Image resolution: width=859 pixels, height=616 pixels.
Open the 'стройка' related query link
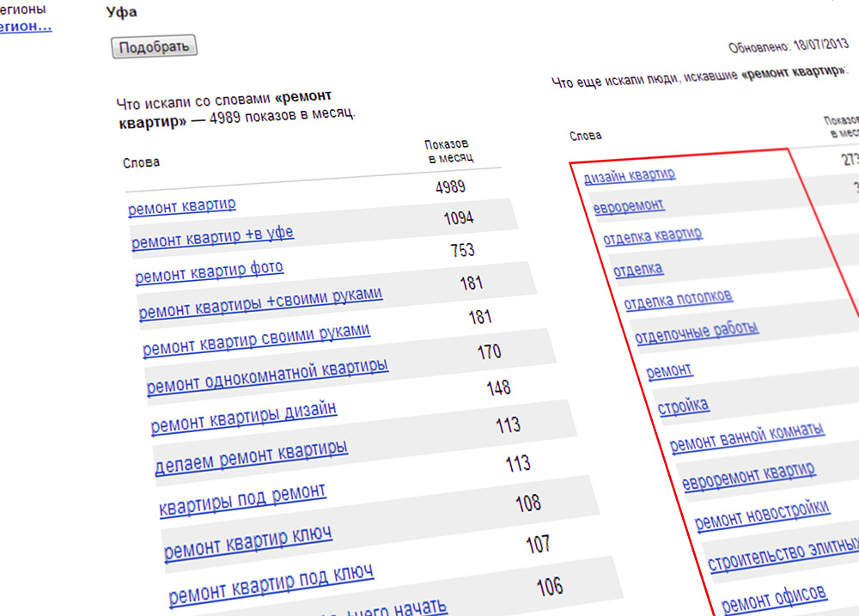tap(683, 404)
